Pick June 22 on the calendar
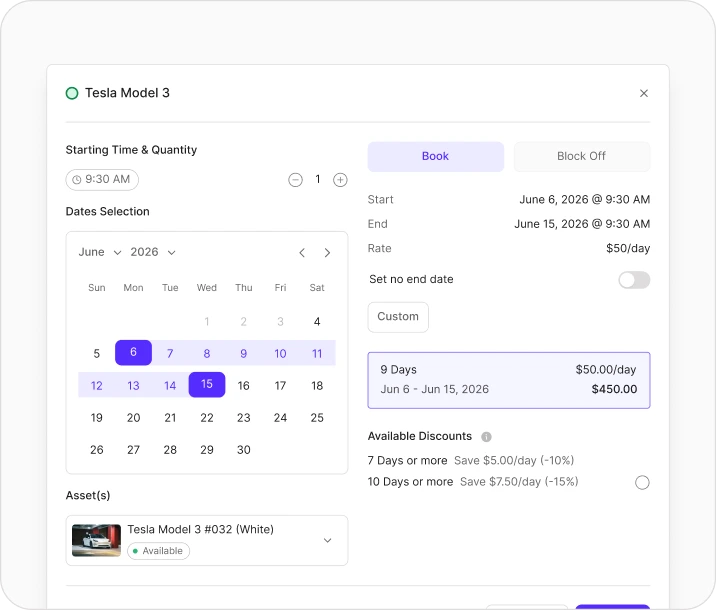Screen dimensions: 716x610 click(207, 418)
